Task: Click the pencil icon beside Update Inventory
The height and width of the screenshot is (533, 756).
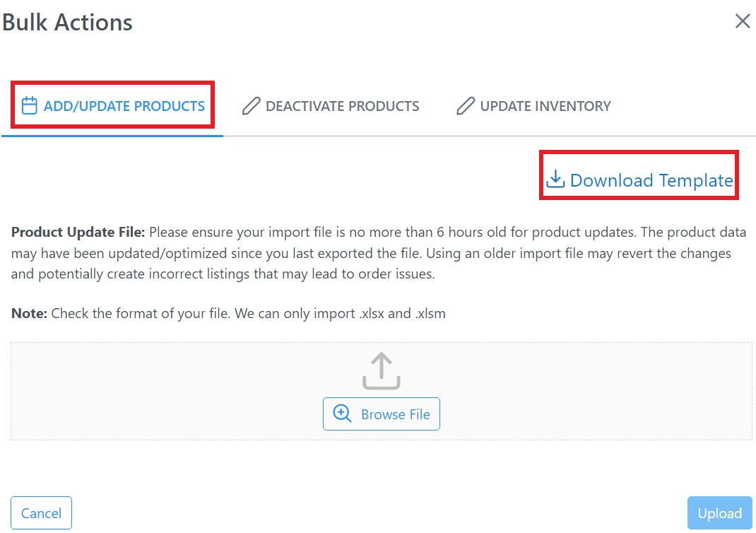Action: pyautogui.click(x=466, y=105)
